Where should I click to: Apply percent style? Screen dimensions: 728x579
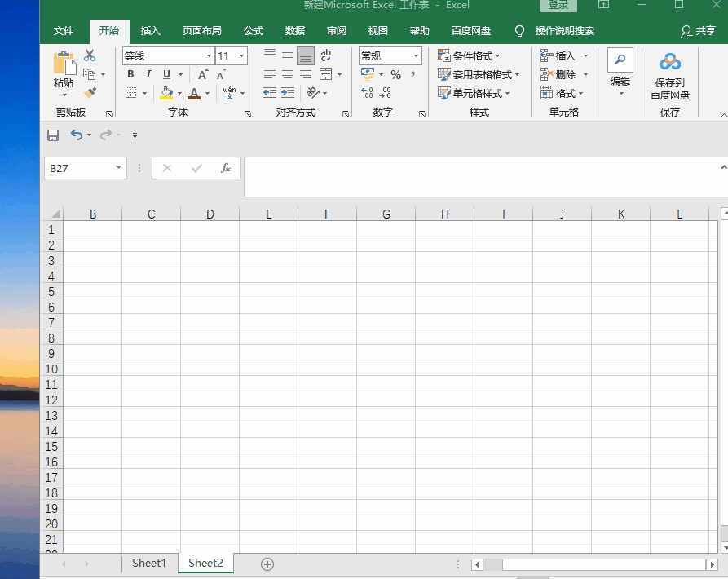pyautogui.click(x=395, y=75)
